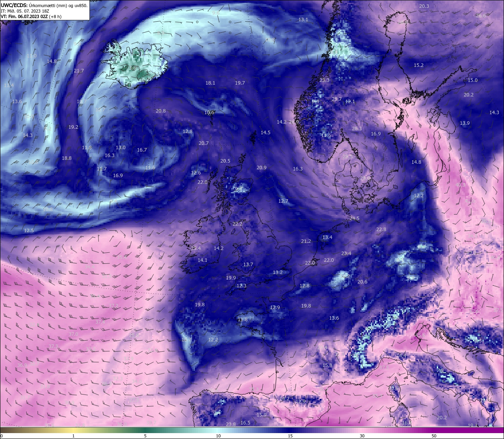
Task: Click the map value 15.0
Action: (x=472, y=80)
